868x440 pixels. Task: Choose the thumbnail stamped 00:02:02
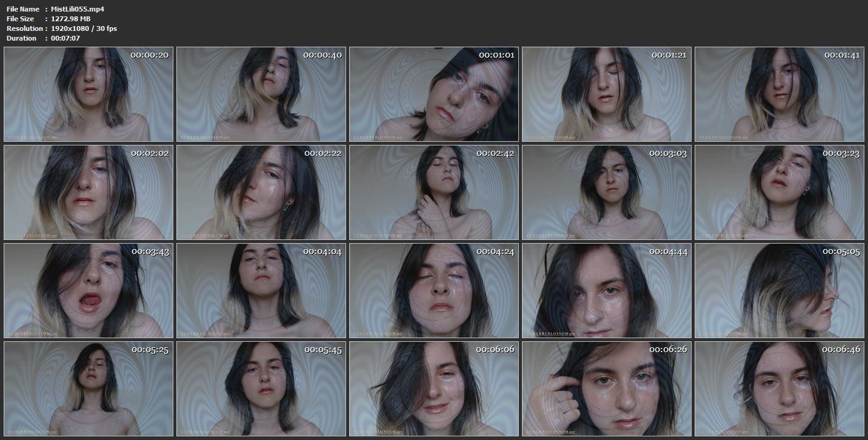point(88,193)
